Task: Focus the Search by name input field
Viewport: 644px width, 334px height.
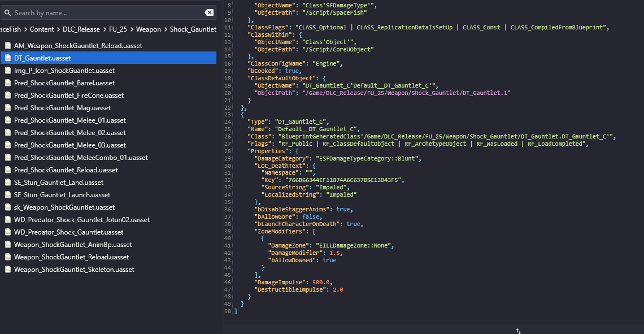Action: 107,12
